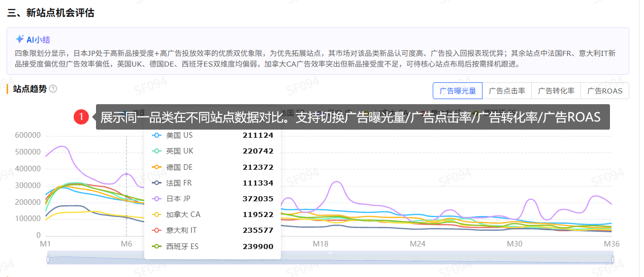The width and height of the screenshot is (644, 277).
Task: Click the 300000 y-axis label
Action: pos(27,186)
